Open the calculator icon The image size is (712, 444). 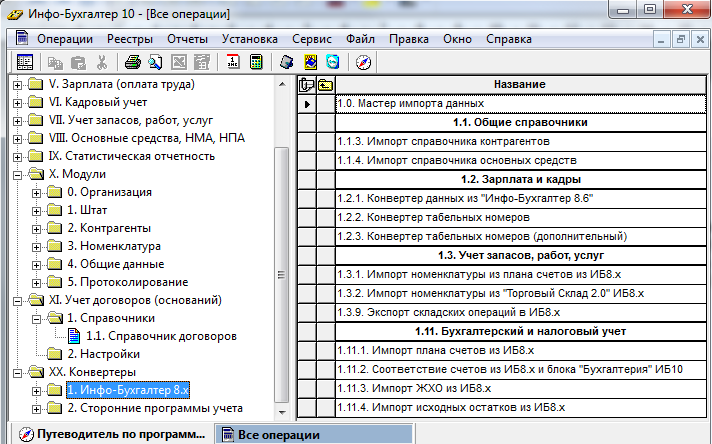tap(256, 62)
